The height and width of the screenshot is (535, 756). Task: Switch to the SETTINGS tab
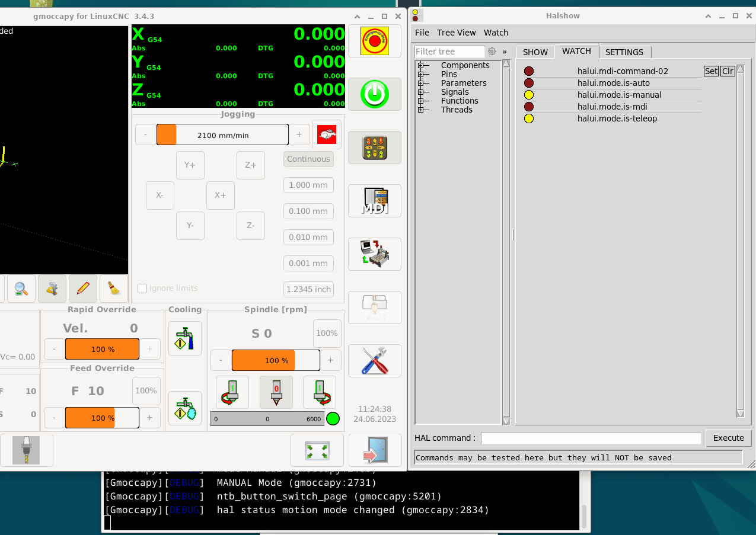point(624,52)
